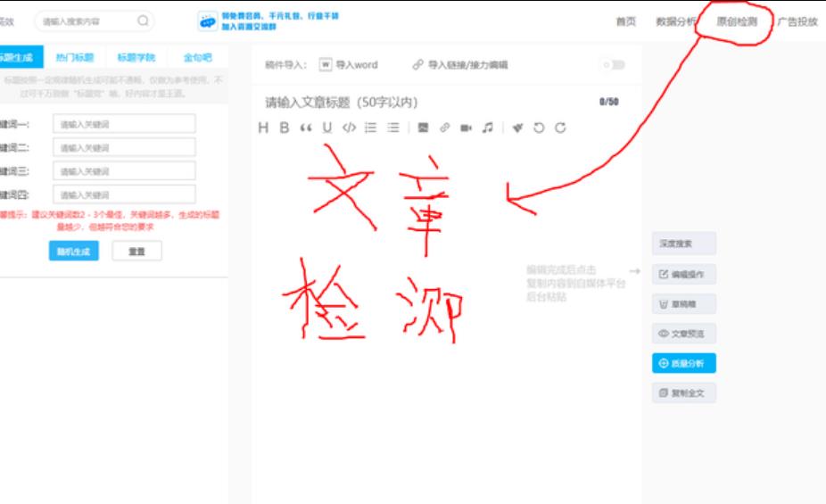
Task: Open 广告投放 in the top navigation
Action: click(x=797, y=21)
